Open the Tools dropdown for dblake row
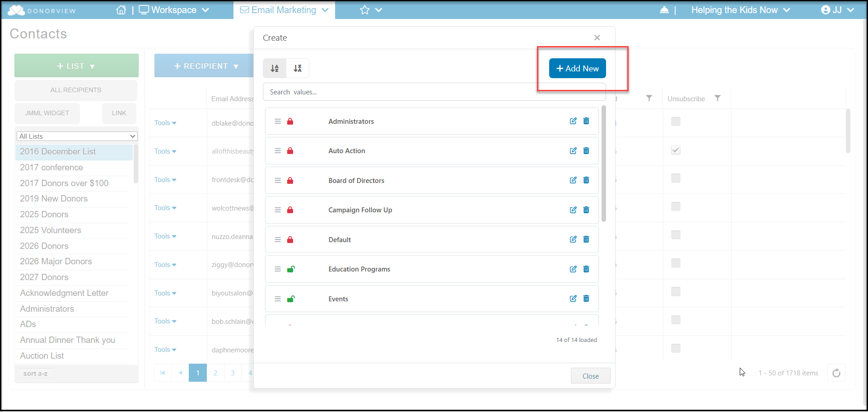This screenshot has height=412, width=868. click(165, 123)
